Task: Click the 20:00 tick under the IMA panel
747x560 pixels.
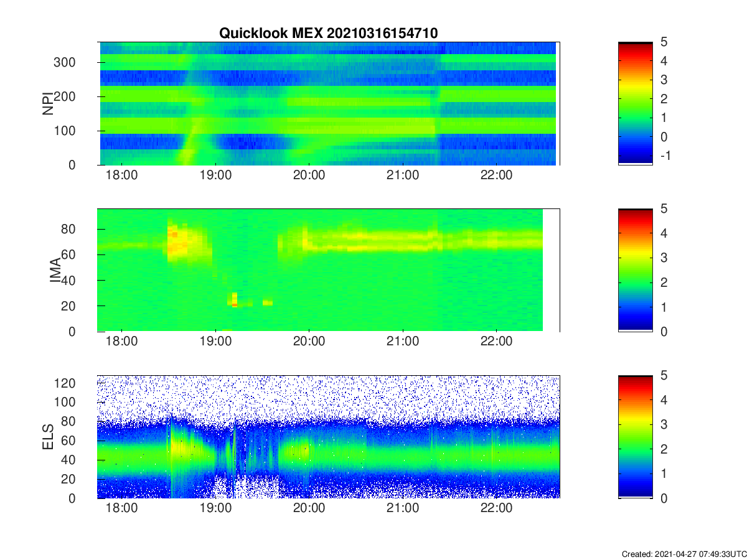Action: (x=309, y=342)
